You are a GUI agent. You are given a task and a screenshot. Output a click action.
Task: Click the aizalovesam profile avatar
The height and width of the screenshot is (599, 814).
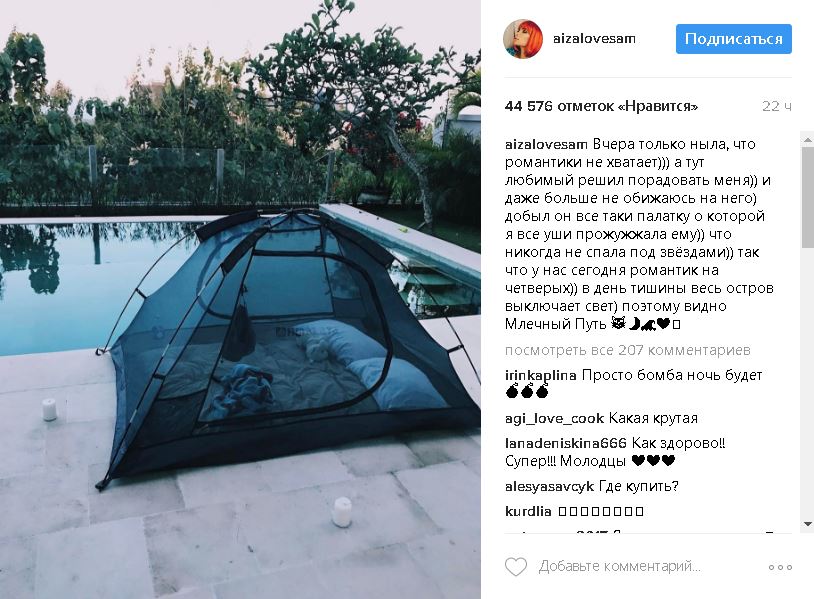(x=523, y=39)
